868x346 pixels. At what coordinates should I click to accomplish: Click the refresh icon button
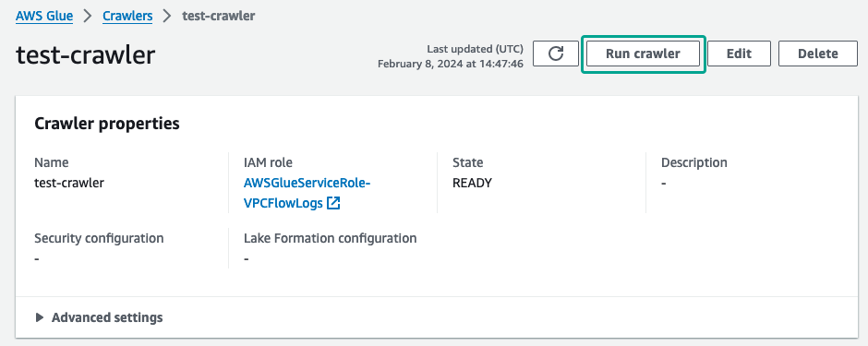click(555, 54)
